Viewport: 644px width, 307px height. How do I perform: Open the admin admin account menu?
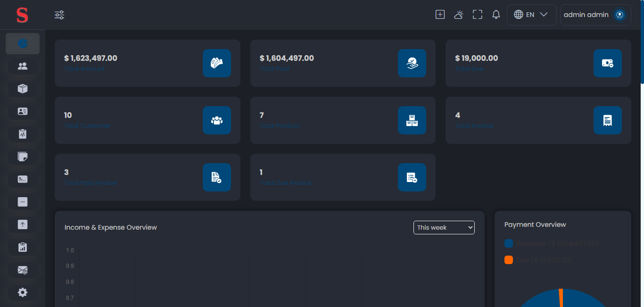click(595, 15)
